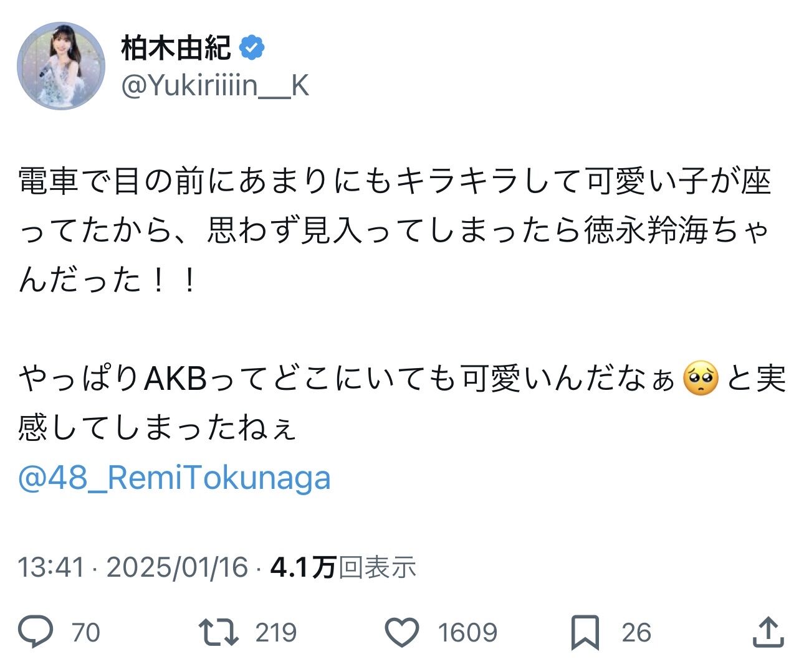Click the 4.1万 view count
The image size is (804, 672).
pos(304,567)
